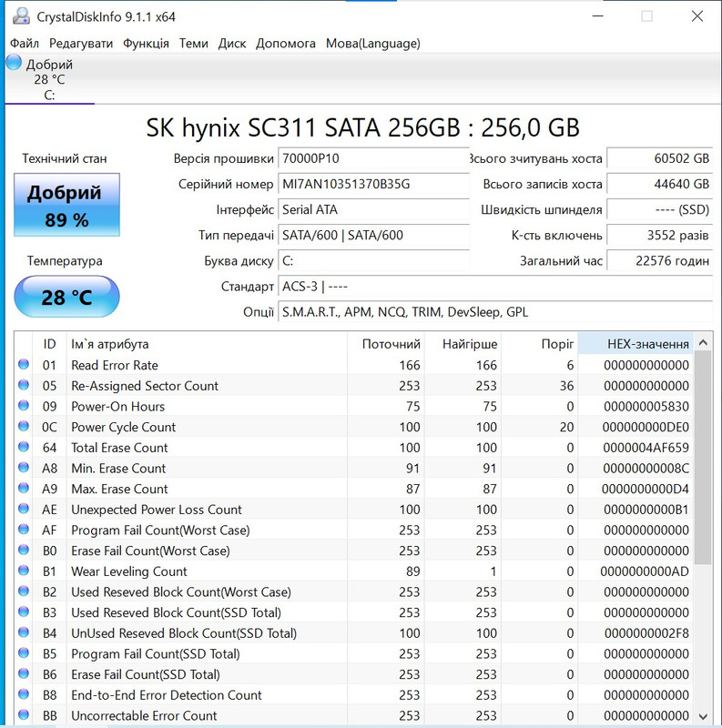This screenshot has height=728, width=722.
Task: Click scrollbar up arrow of attribute list
Action: (704, 343)
